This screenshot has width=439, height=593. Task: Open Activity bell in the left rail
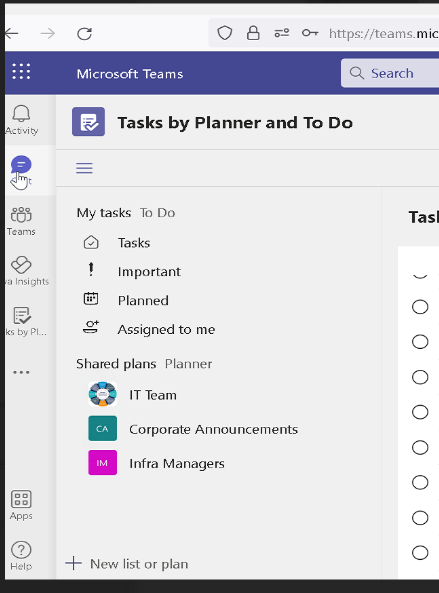[x=22, y=120]
